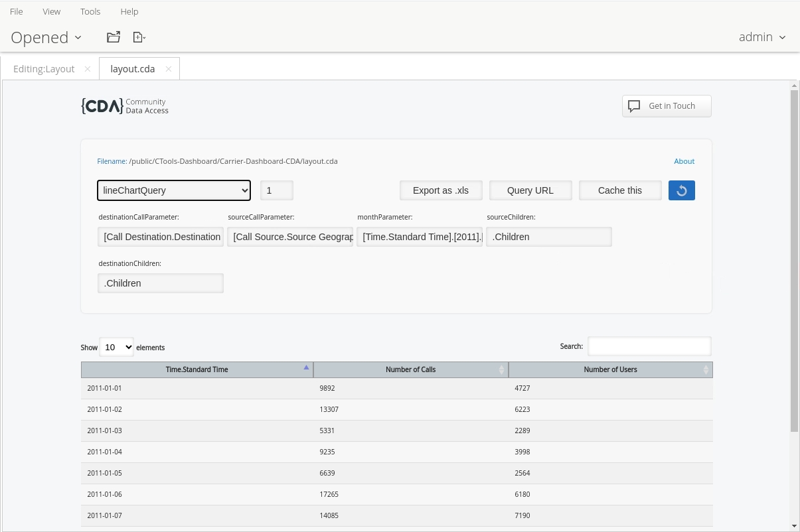Click the open folder icon in toolbar
This screenshot has width=800, height=532.
(x=114, y=37)
